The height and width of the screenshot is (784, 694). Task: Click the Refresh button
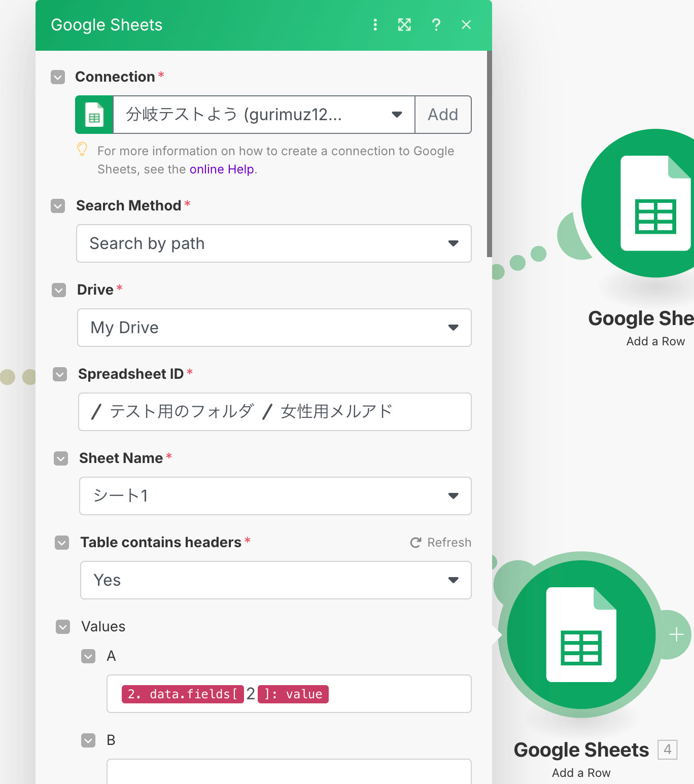[x=441, y=543]
